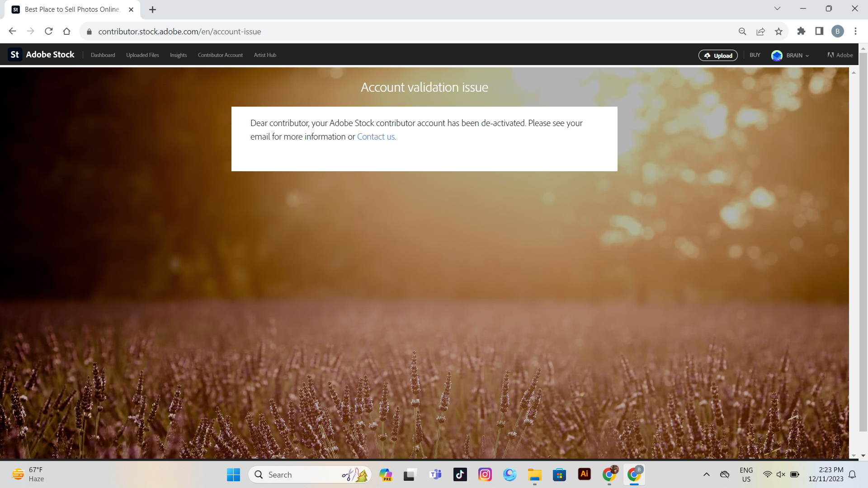Open the Upload cloud button
The height and width of the screenshot is (488, 868).
coord(718,55)
